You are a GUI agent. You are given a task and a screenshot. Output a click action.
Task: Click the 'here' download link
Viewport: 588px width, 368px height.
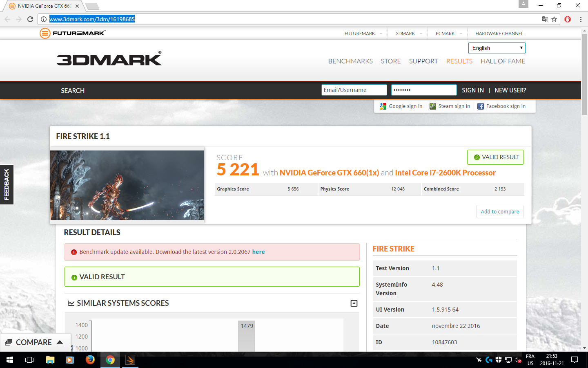click(x=258, y=252)
